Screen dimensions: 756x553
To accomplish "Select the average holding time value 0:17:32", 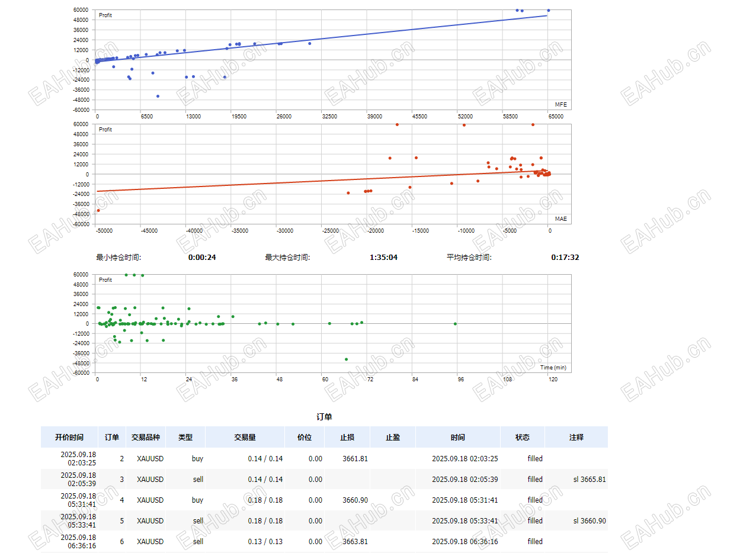I will coord(565,258).
